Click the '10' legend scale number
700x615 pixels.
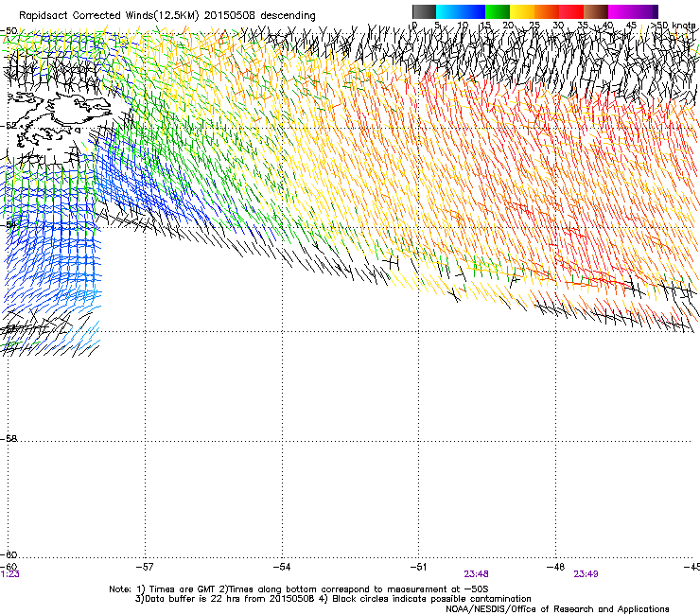point(463,25)
